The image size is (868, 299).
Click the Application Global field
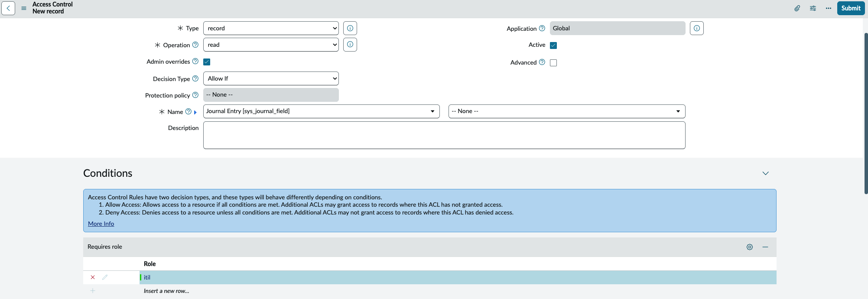[x=618, y=28]
